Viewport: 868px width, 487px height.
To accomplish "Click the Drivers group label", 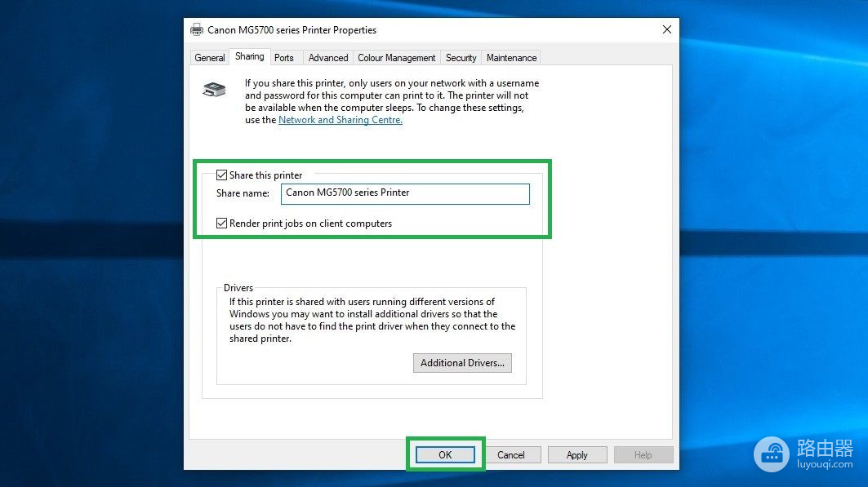I will (x=238, y=288).
